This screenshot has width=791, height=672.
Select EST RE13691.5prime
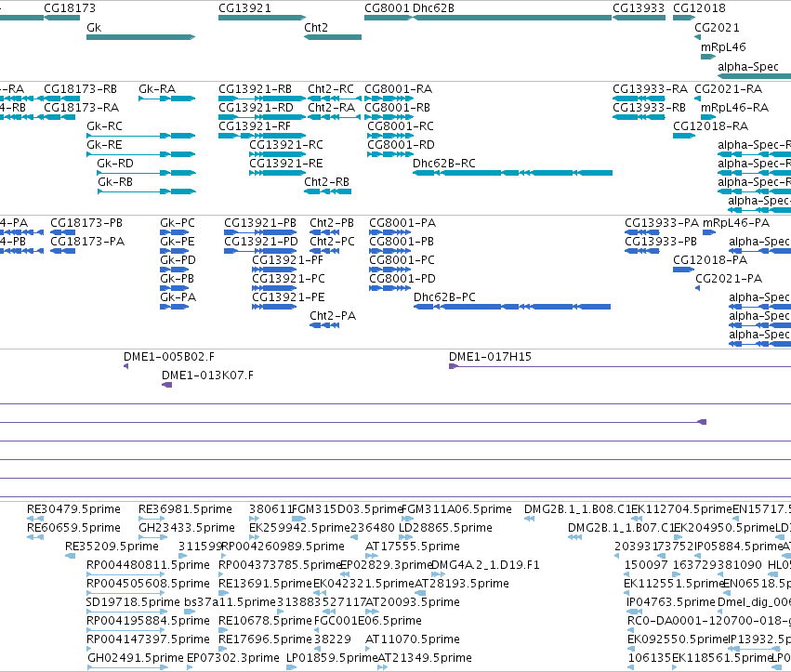point(222,594)
